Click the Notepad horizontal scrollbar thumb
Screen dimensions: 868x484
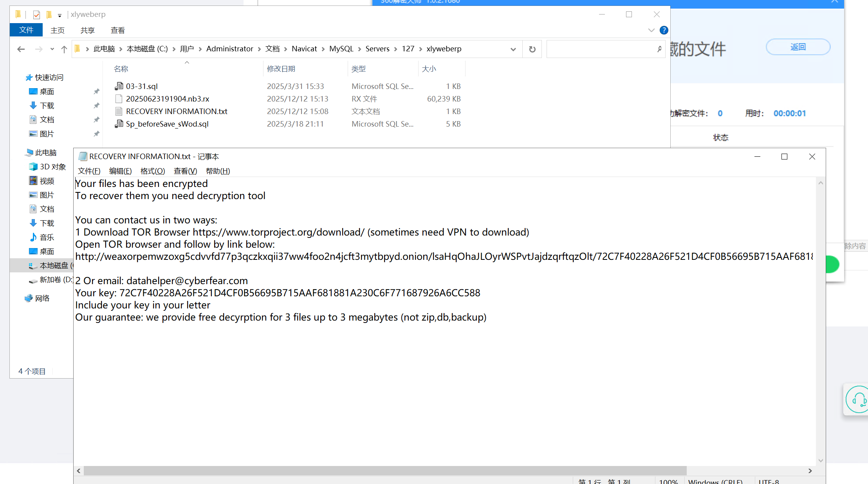click(385, 471)
